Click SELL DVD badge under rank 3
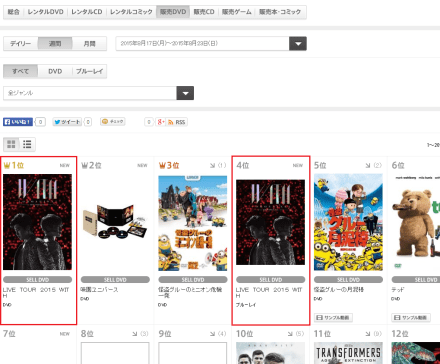440x364 pixels. click(193, 280)
